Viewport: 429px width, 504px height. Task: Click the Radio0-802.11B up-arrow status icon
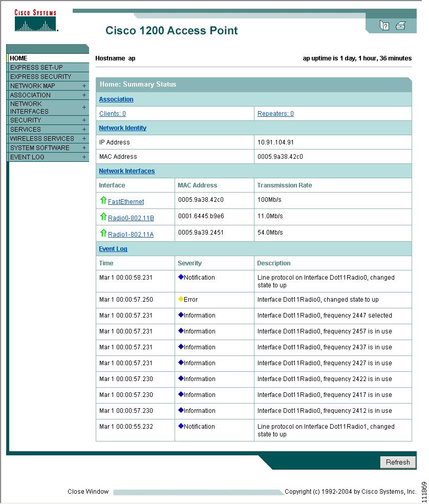[103, 217]
